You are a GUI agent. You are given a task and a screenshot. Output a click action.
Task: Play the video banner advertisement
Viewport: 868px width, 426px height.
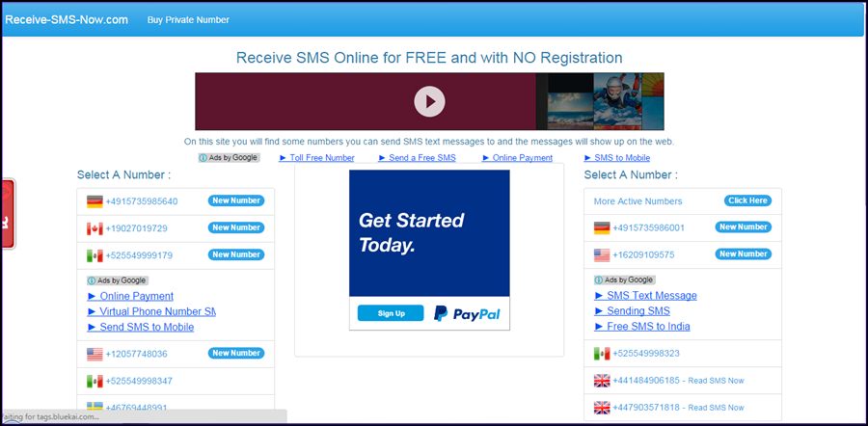[x=429, y=101]
